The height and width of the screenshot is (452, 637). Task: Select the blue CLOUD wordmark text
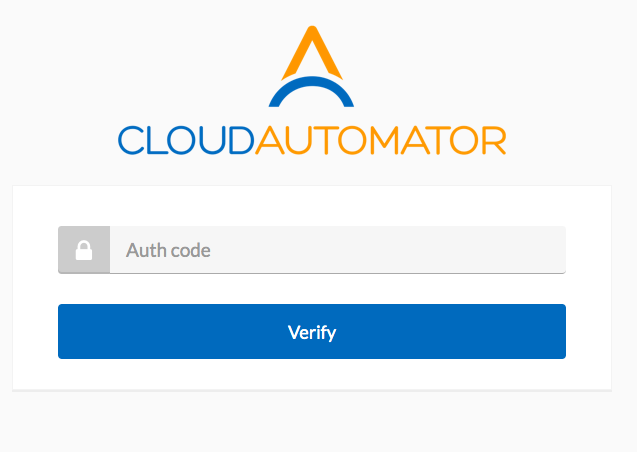pyautogui.click(x=186, y=141)
